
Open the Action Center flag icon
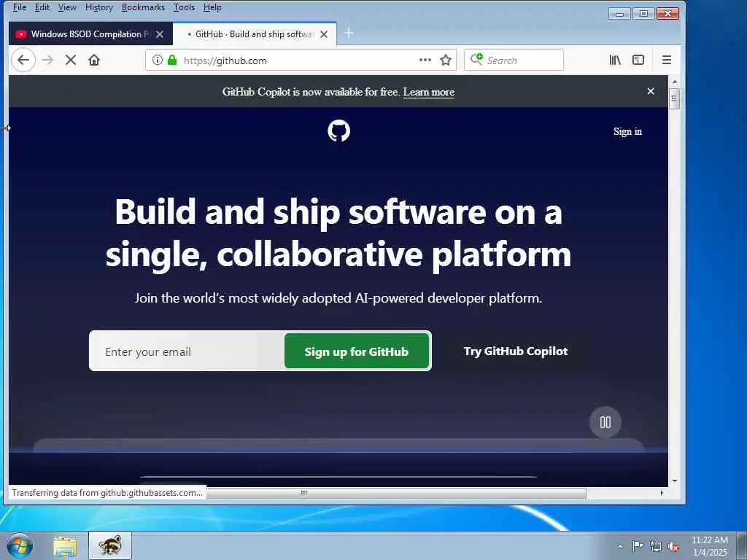coord(638,546)
